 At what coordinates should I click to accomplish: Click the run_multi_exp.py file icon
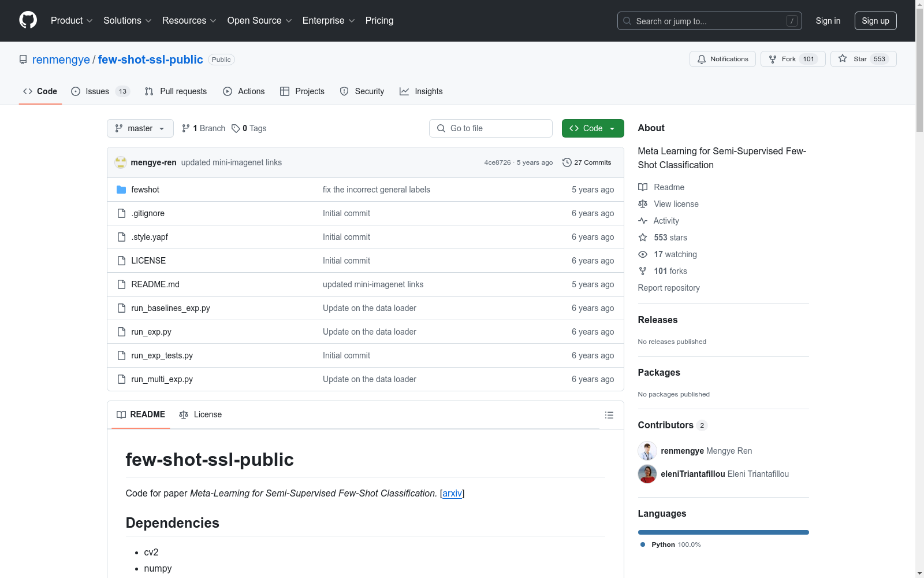[121, 379]
